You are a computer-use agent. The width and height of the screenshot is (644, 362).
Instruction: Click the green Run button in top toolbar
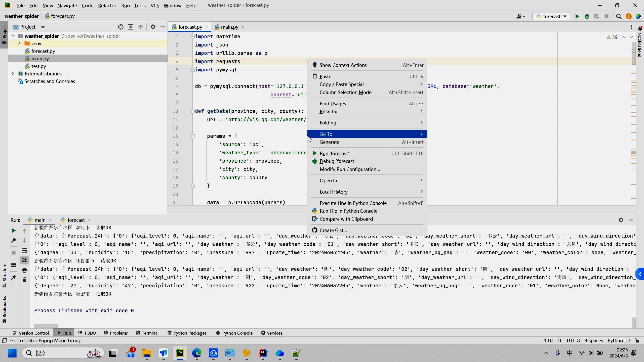[577, 16]
